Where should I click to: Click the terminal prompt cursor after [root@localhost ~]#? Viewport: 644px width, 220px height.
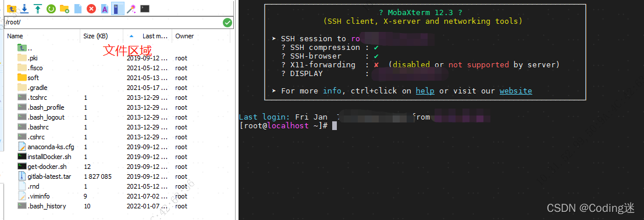(335, 126)
